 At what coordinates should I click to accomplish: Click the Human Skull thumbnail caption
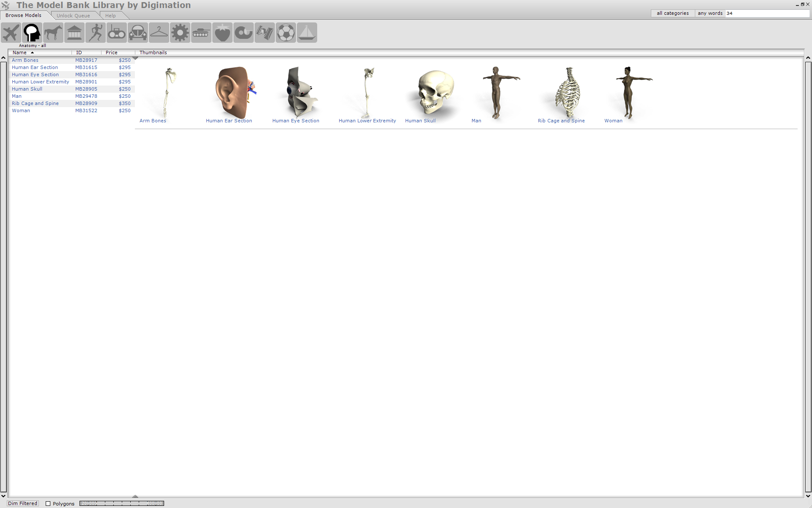tap(420, 121)
